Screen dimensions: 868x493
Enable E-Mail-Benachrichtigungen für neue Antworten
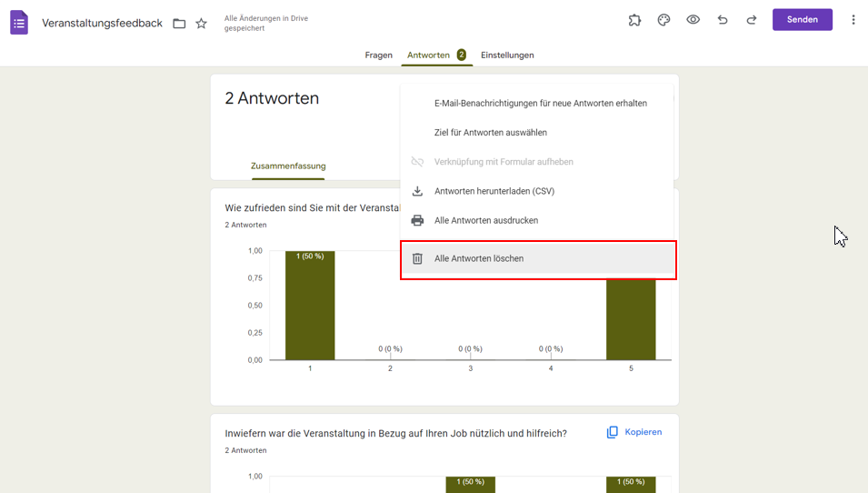point(537,103)
